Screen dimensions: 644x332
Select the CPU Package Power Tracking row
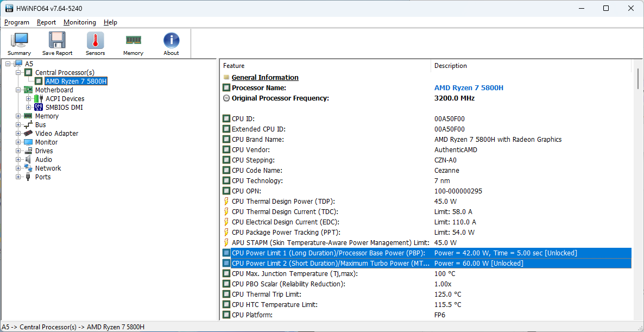point(426,232)
